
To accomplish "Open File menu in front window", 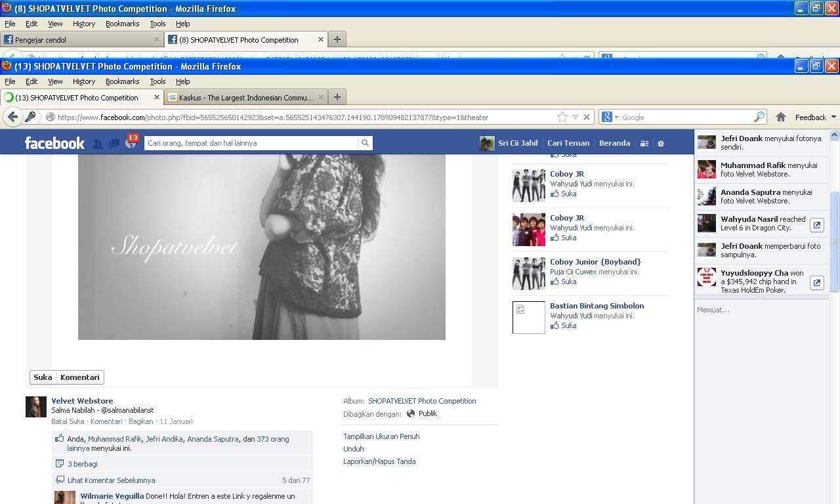I will pyautogui.click(x=10, y=81).
